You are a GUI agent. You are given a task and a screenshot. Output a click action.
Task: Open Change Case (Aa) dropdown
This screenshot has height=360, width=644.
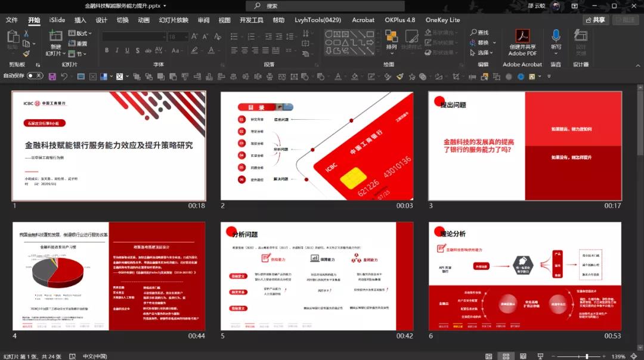[x=176, y=51]
